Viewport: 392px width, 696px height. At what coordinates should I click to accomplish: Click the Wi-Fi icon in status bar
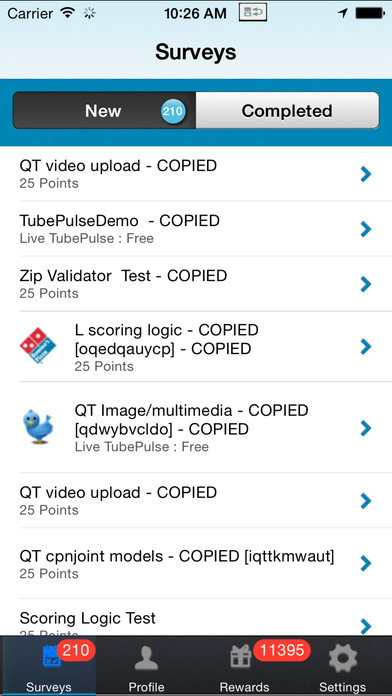point(68,12)
